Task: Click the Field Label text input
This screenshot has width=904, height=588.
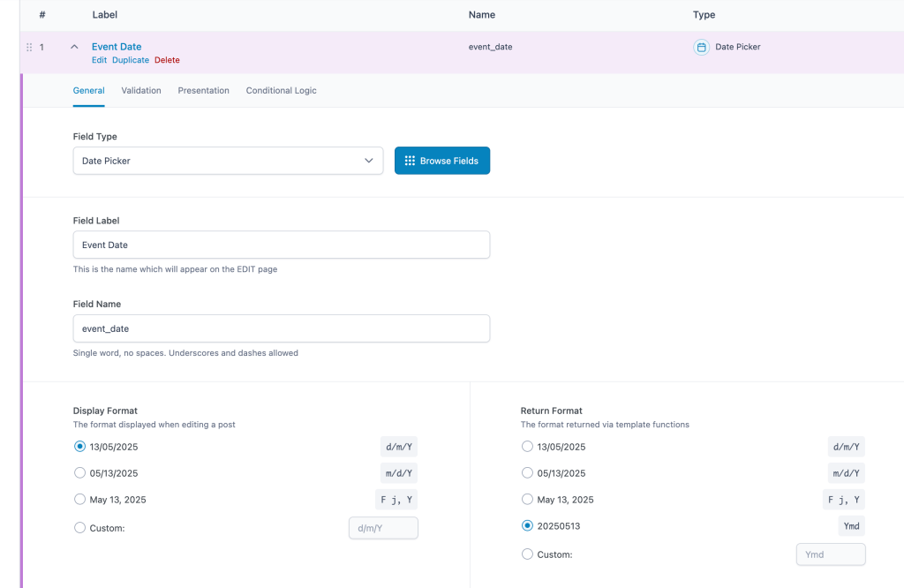Action: tap(281, 245)
